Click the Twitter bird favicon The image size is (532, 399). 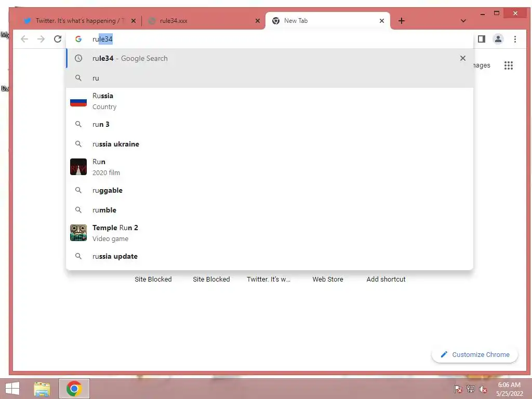28,21
